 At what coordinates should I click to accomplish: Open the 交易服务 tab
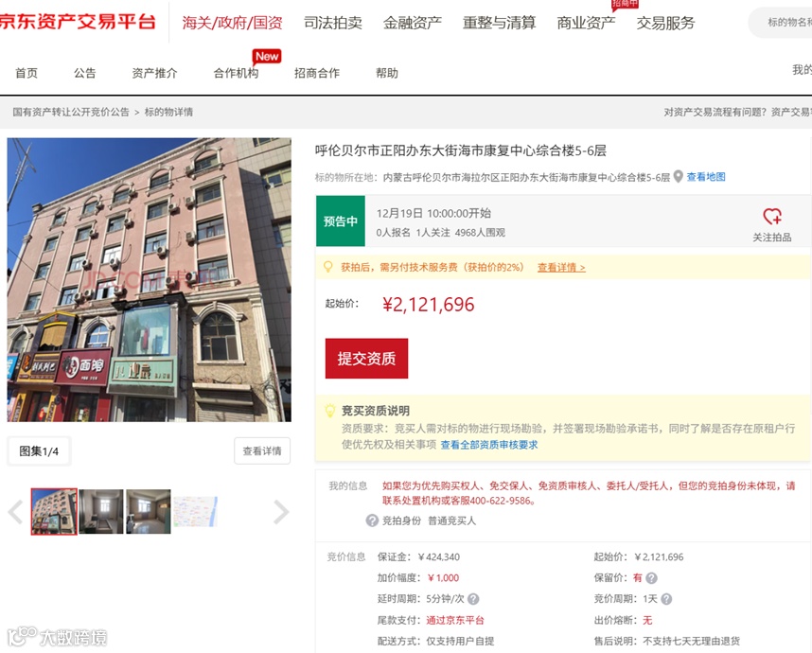pyautogui.click(x=665, y=23)
